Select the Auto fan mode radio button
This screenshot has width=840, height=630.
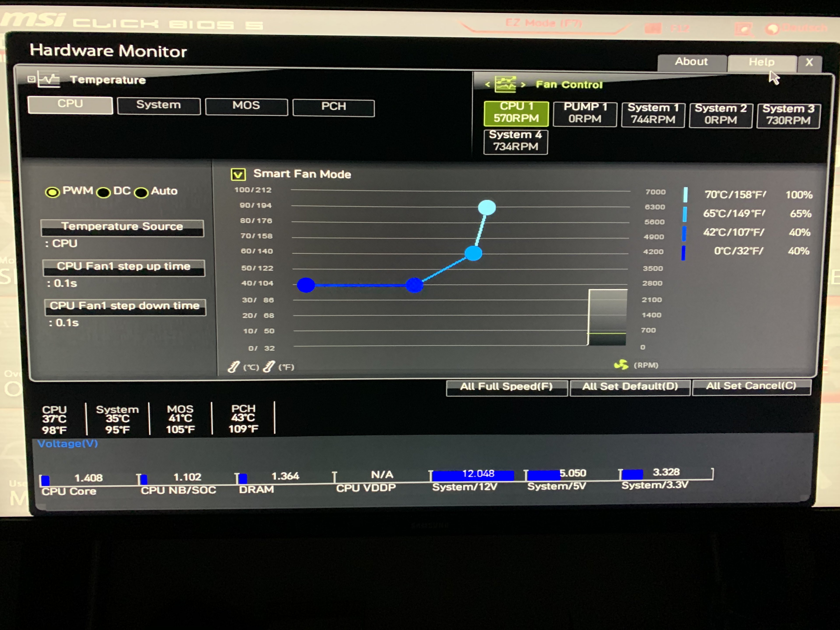click(141, 192)
